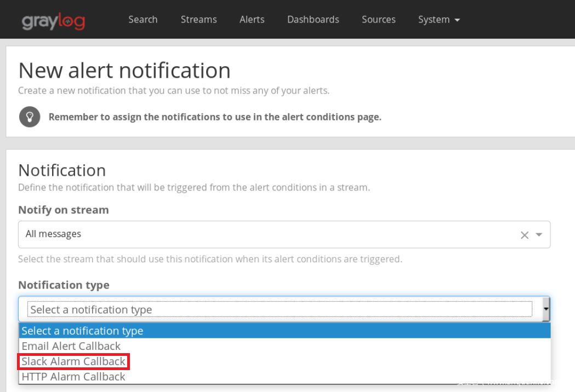Viewport: 575px width, 392px height.
Task: Click the 'Notification type' label
Action: click(64, 285)
